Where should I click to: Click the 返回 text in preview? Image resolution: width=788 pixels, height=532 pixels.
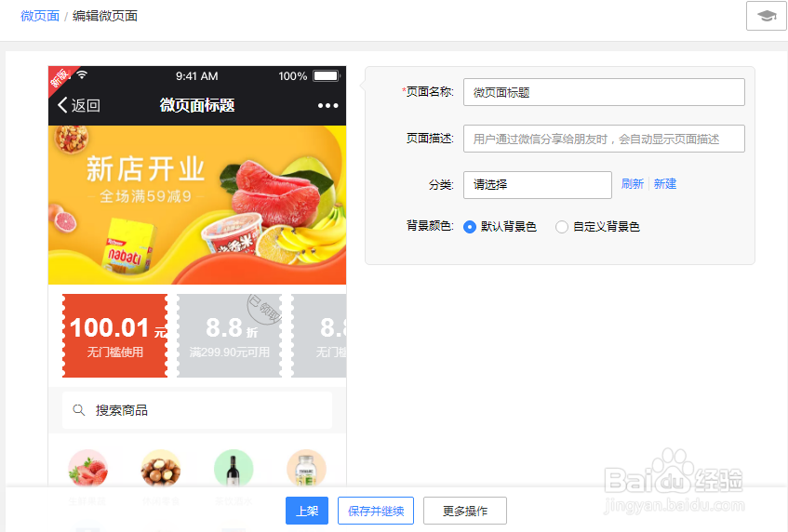point(86,105)
